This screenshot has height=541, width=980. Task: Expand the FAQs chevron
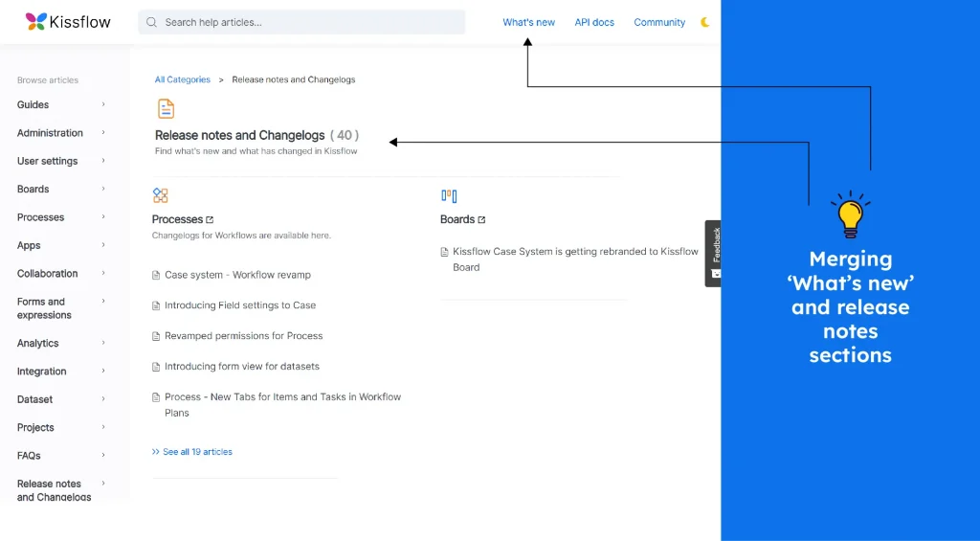pyautogui.click(x=103, y=456)
